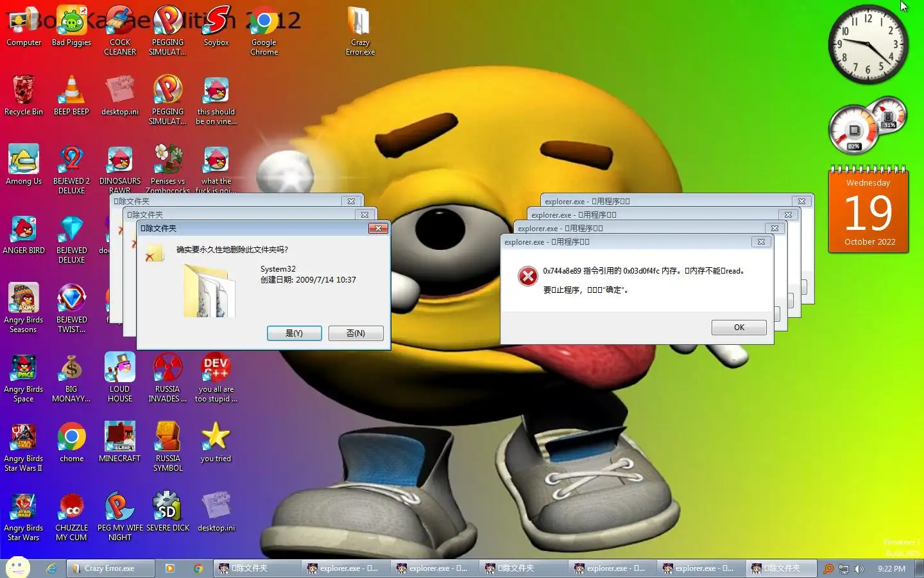Select the 'chome' Chrome shortcut
Screen dimensions: 924x578
71,443
